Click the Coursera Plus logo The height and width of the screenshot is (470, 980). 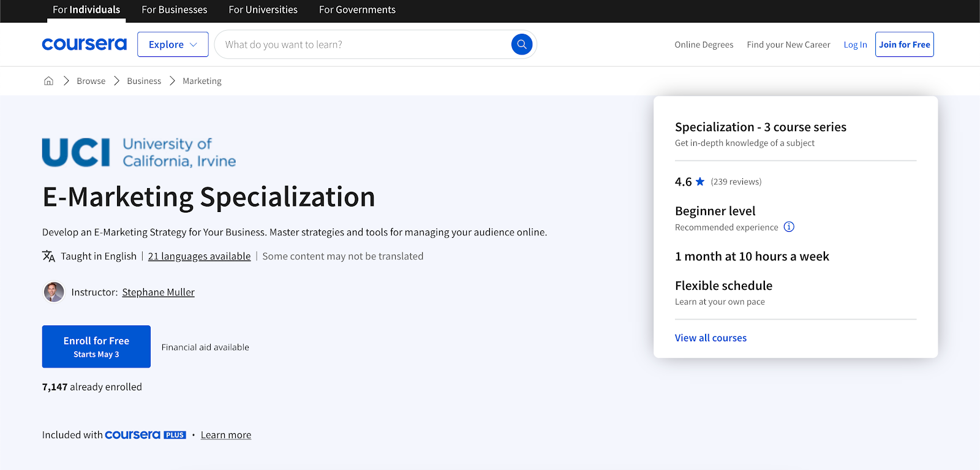145,435
